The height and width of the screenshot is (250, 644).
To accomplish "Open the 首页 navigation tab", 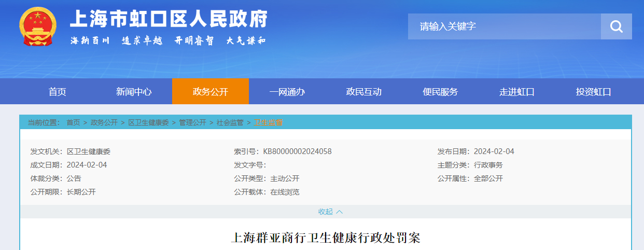I will click(x=58, y=92).
